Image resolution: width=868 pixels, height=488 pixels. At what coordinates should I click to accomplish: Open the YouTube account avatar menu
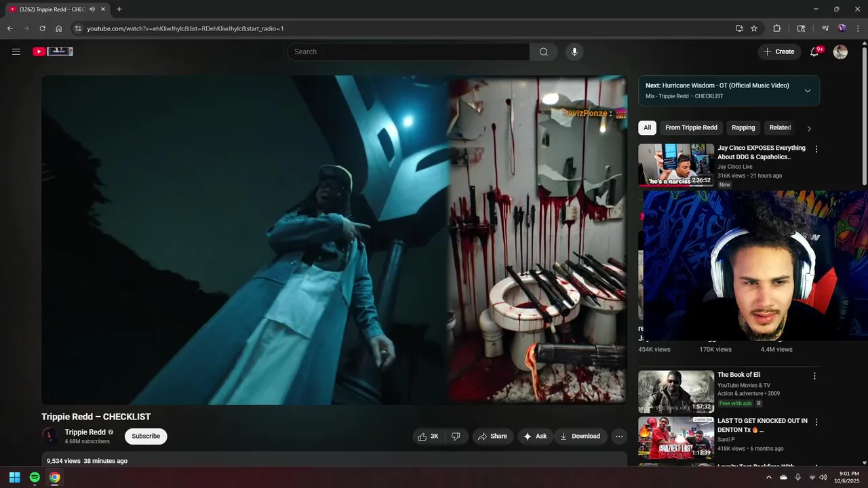840,52
